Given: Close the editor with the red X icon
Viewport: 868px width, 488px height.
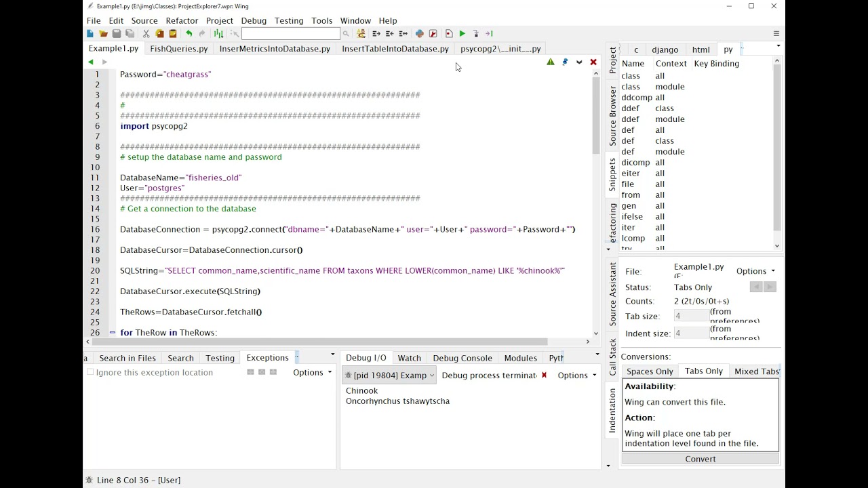Looking at the screenshot, I should tap(593, 62).
